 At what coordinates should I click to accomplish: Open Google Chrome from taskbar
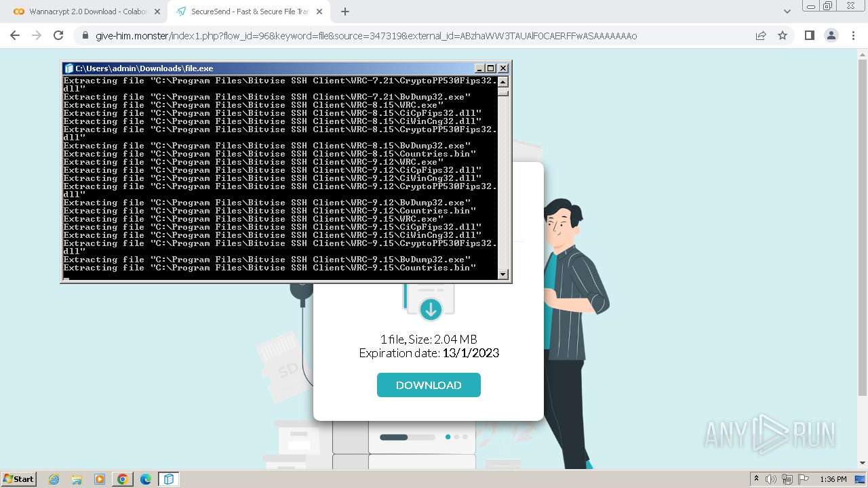(x=123, y=479)
